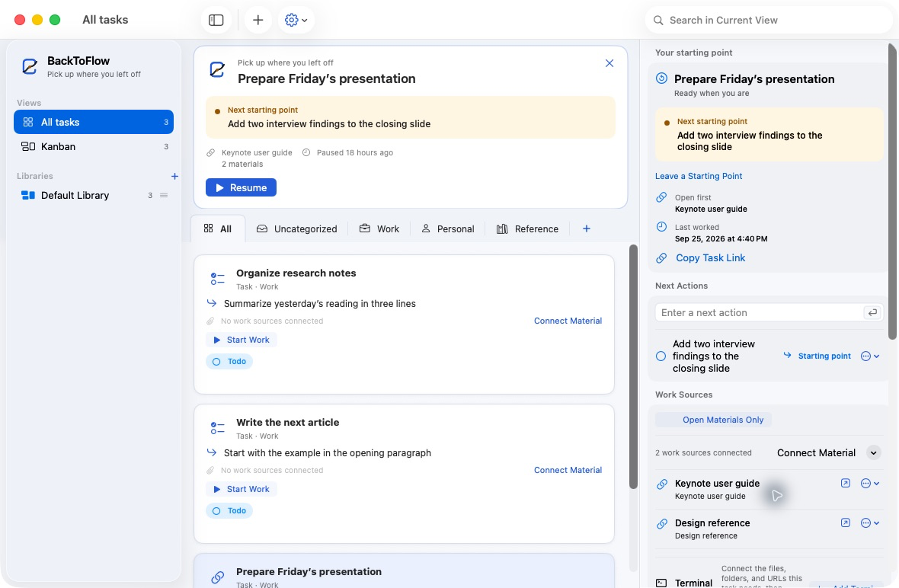Switch to the Personal tab
Image resolution: width=899 pixels, height=588 pixels.
[448, 228]
